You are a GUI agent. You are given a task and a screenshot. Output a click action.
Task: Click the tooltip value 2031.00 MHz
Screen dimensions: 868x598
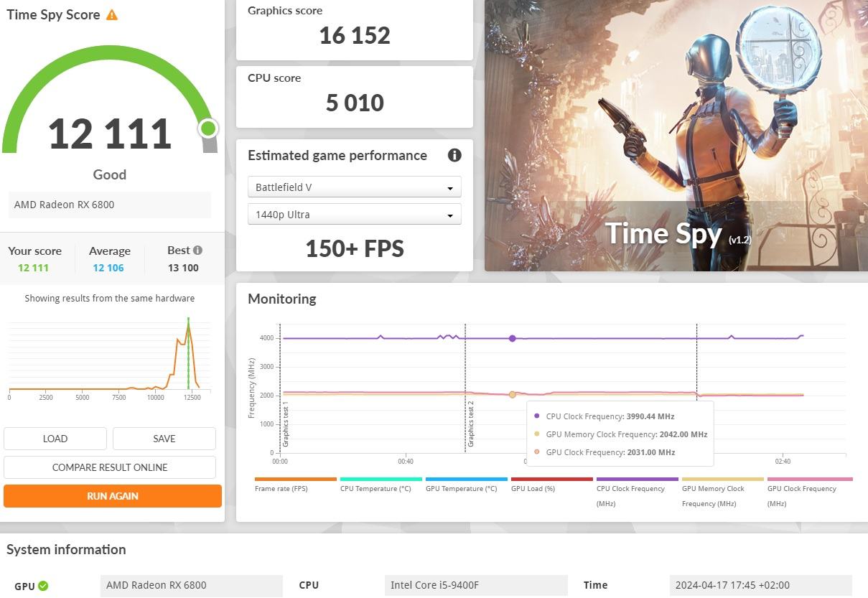[653, 452]
